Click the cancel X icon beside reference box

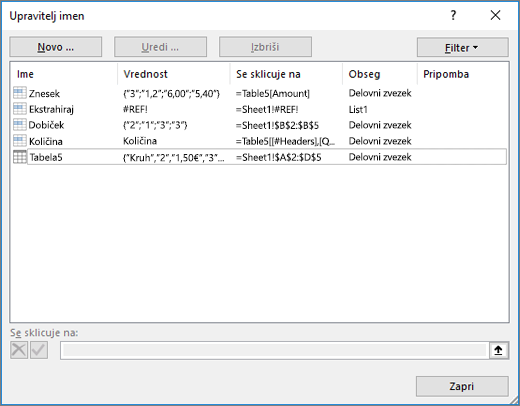pos(19,350)
